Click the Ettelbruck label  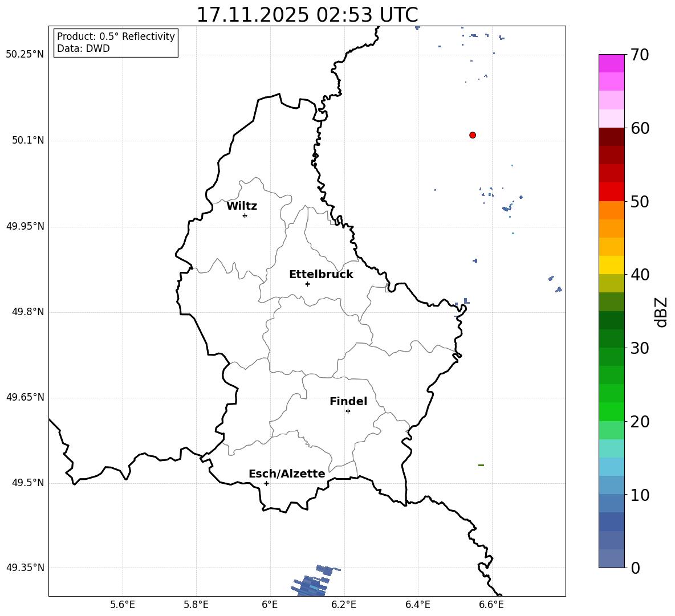click(321, 275)
